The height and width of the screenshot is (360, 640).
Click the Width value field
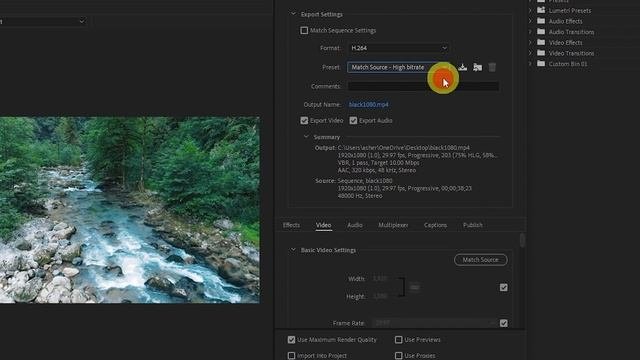tap(380, 279)
